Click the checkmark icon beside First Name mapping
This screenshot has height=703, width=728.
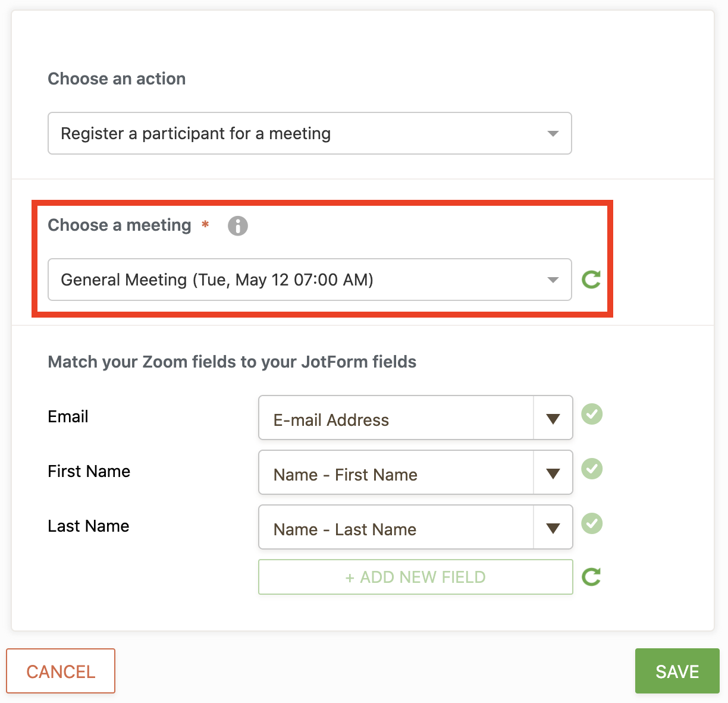click(x=592, y=469)
